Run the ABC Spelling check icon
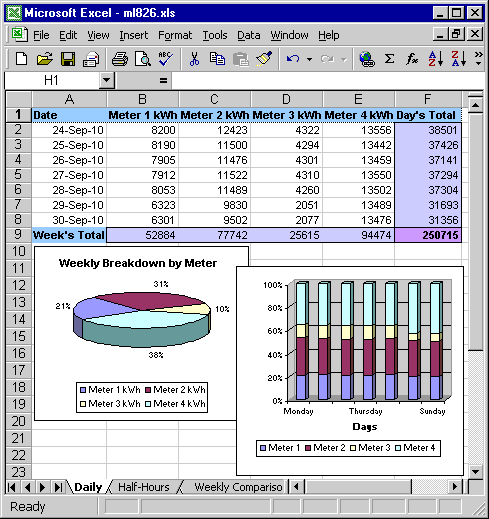Screen dimensions: 489x519 (x=165, y=59)
